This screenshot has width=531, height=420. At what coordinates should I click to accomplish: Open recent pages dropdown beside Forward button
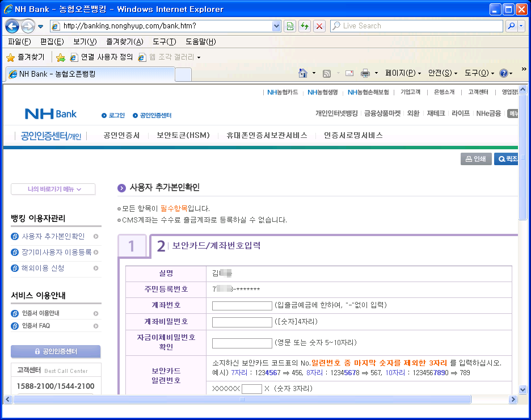pos(41,27)
